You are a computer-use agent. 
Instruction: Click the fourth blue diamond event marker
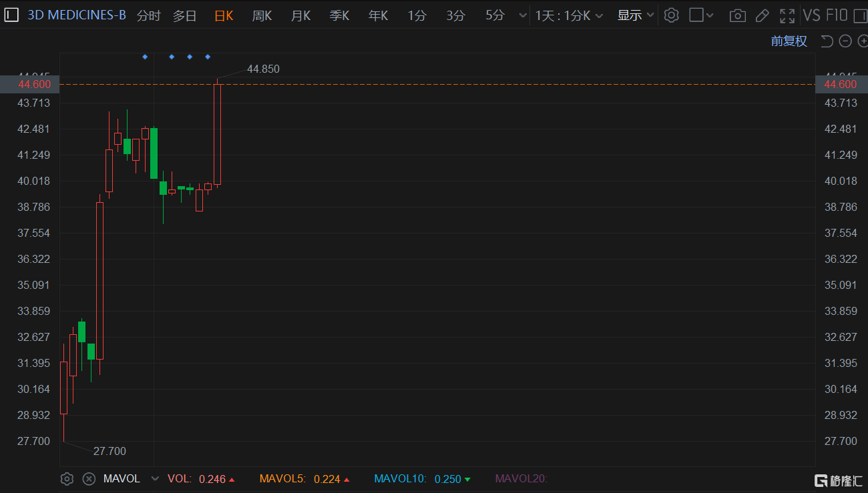tap(208, 57)
